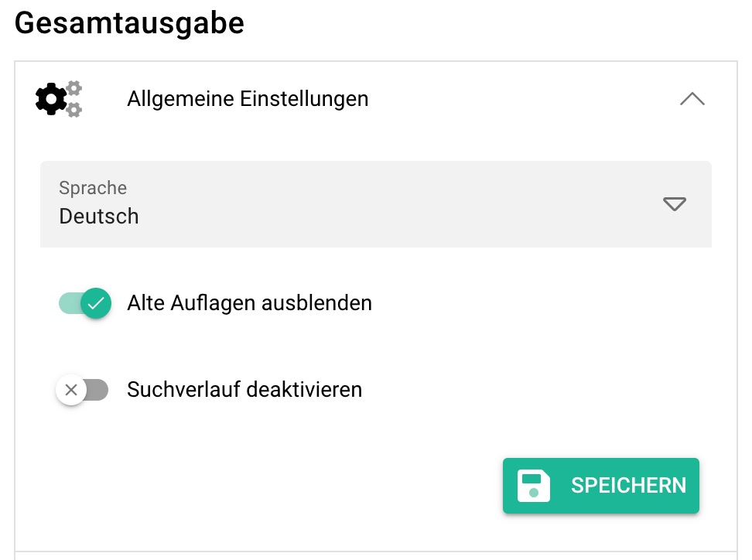Click the Allgemeine Einstellungen section header
The height and width of the screenshot is (560, 752).
[x=248, y=99]
